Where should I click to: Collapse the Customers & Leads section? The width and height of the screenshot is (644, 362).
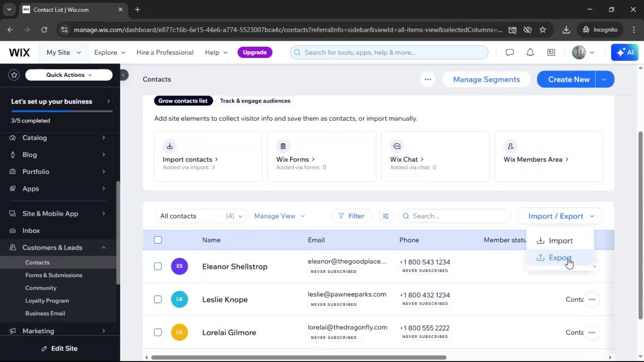pyautogui.click(x=104, y=248)
